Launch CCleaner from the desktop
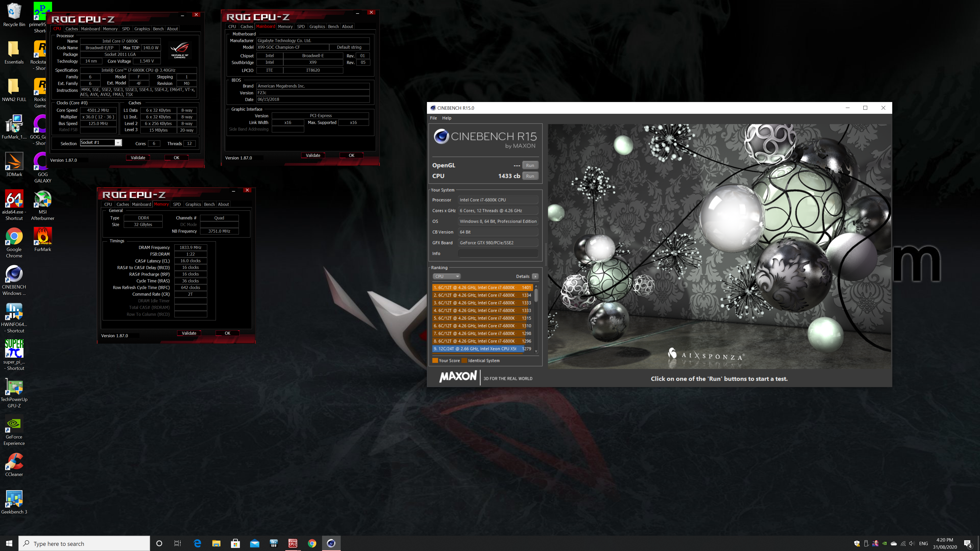This screenshot has height=551, width=980. pos(14,465)
